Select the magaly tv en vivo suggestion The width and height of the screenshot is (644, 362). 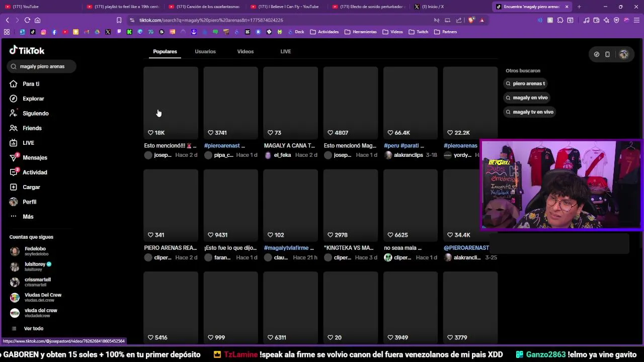pos(529,112)
